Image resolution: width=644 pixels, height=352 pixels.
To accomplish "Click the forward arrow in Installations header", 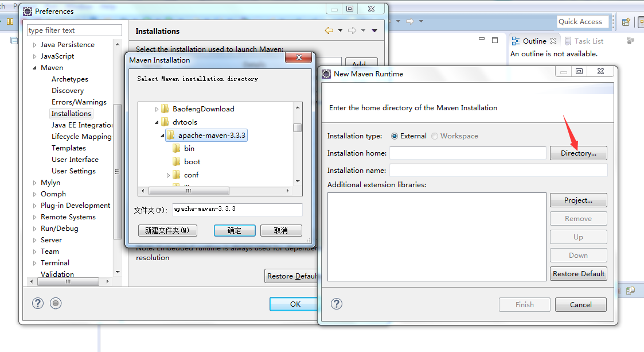I will click(x=352, y=30).
